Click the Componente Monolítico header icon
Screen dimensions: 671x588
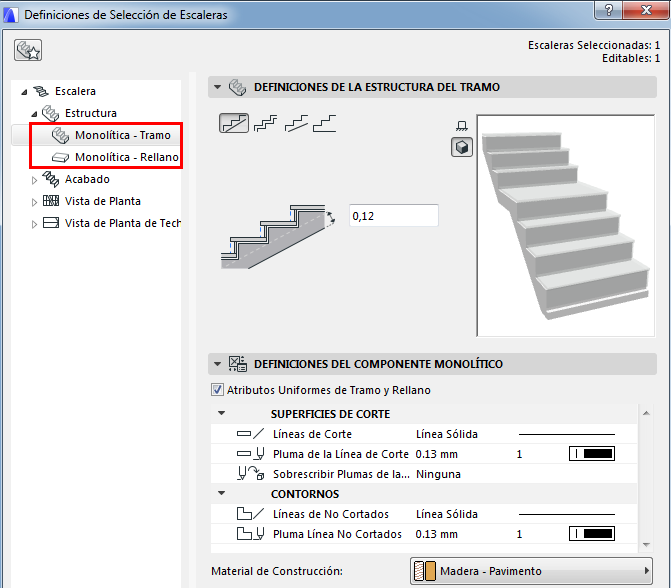(x=238, y=364)
